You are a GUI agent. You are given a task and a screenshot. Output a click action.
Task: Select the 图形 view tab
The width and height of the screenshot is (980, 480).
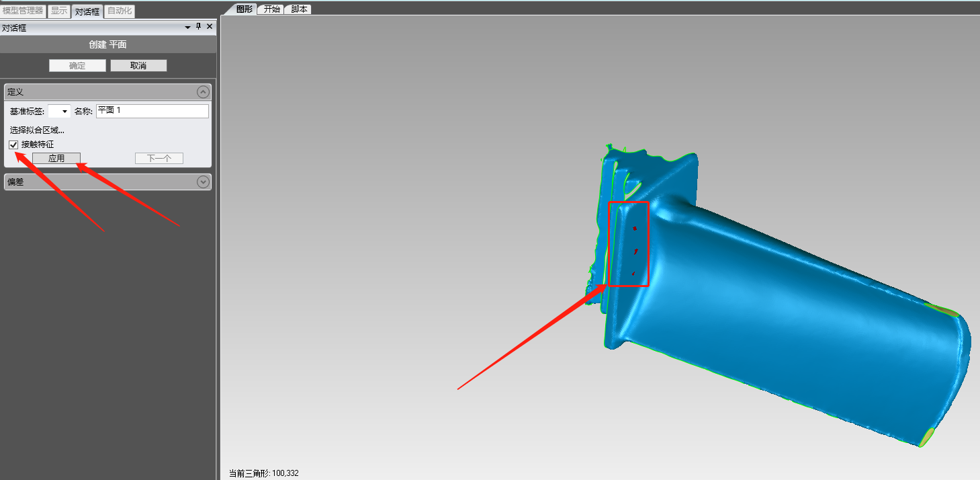pyautogui.click(x=244, y=9)
